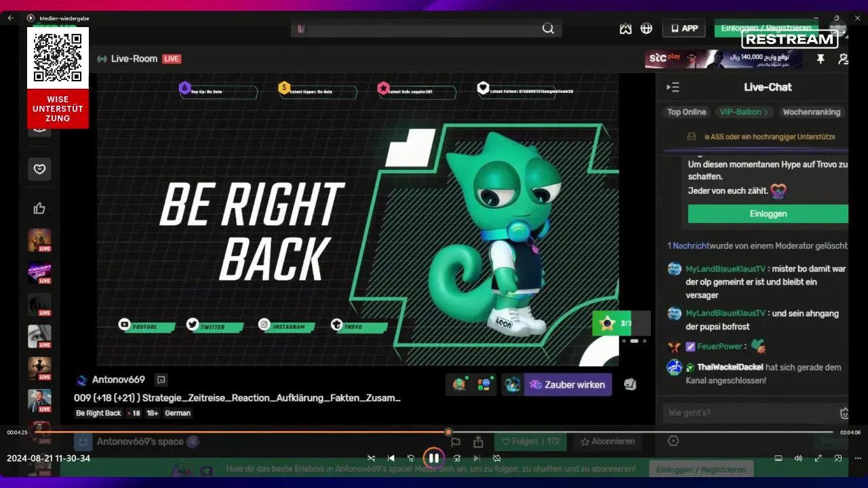
Task: Open the first live channel thumbnail in sidebar
Action: click(39, 241)
